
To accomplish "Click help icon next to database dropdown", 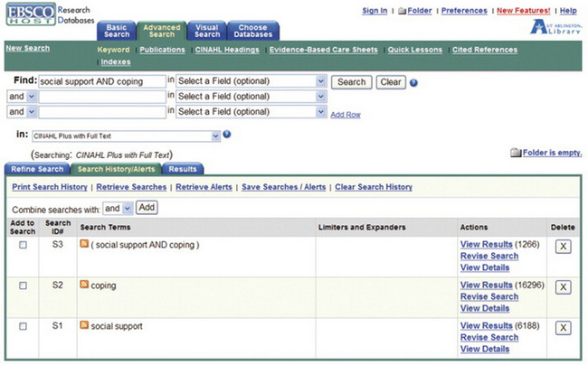I will pyautogui.click(x=227, y=135).
